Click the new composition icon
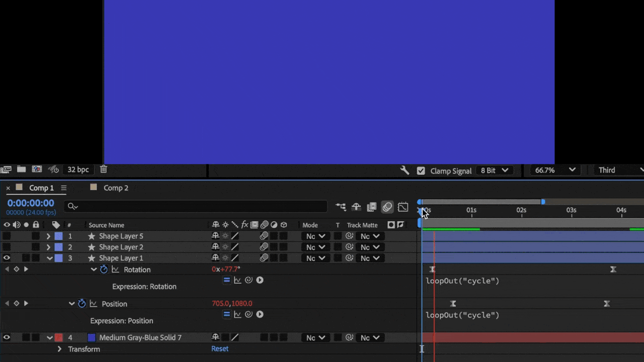This screenshot has height=362, width=644. tap(37, 169)
